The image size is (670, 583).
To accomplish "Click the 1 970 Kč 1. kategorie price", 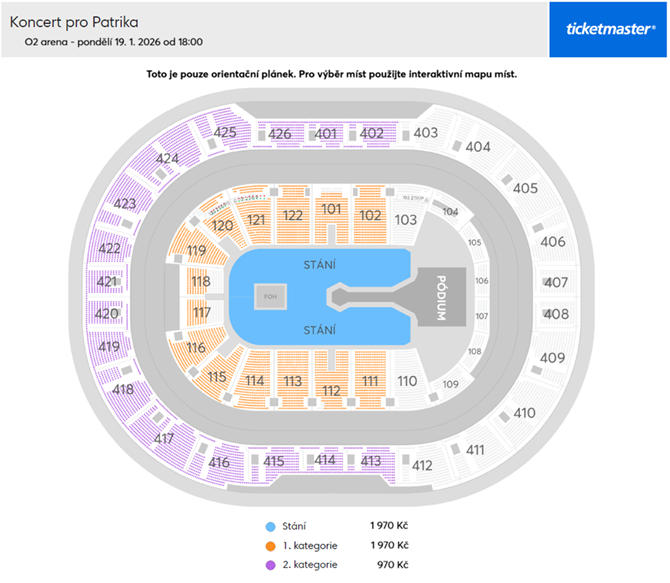I will point(388,546).
